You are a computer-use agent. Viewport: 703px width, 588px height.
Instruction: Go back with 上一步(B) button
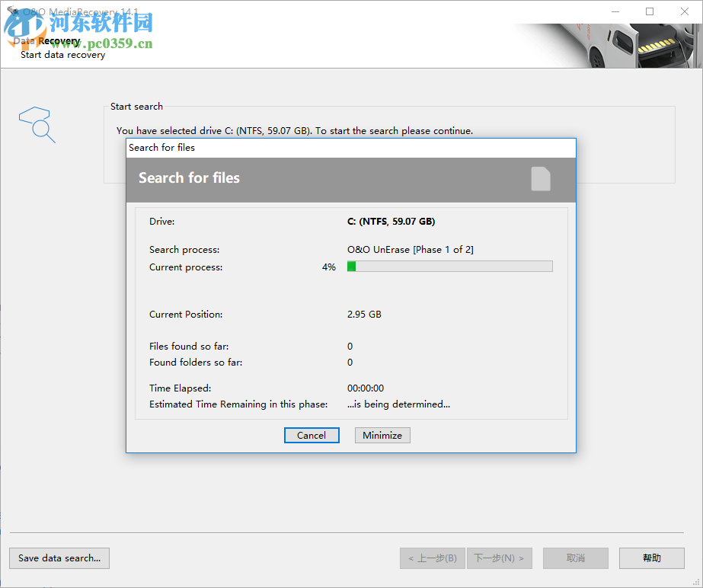tap(433, 558)
